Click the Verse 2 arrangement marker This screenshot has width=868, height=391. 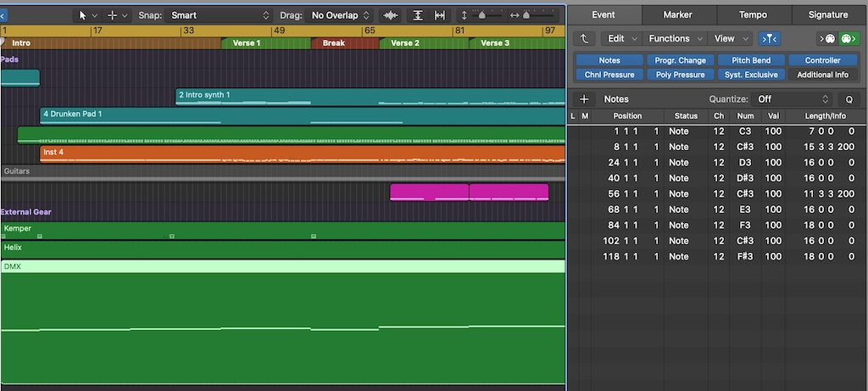point(424,43)
